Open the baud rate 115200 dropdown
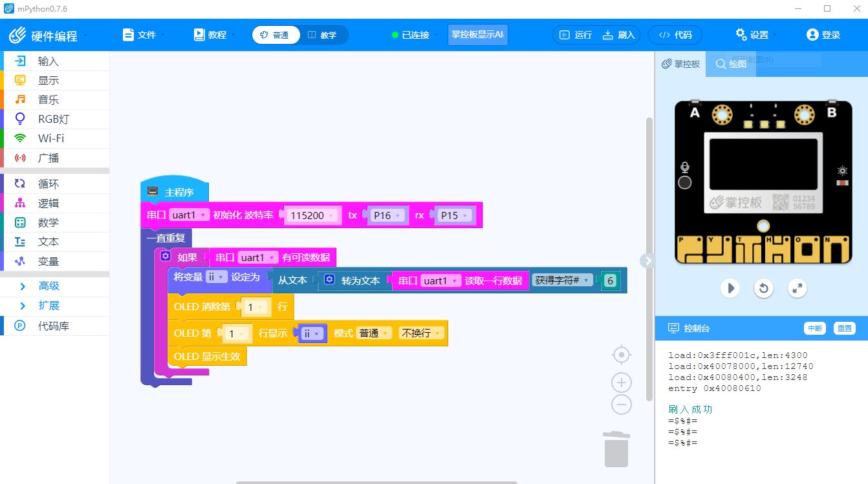The height and width of the screenshot is (484, 868). click(313, 215)
